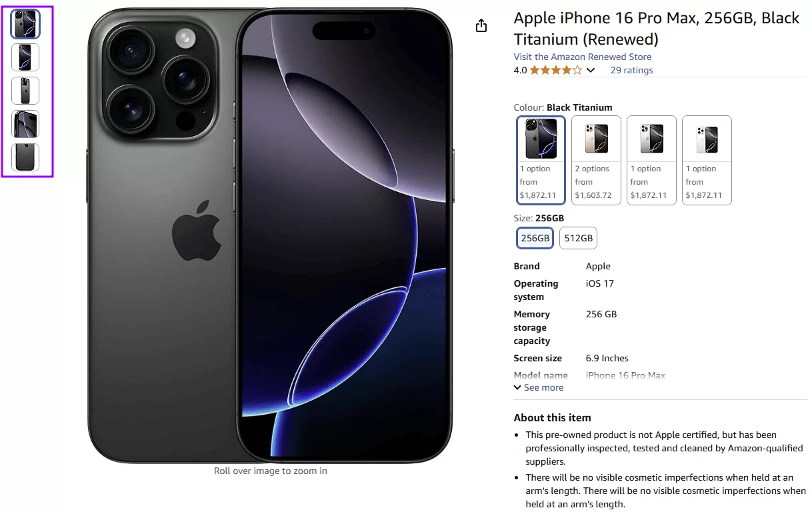Click the 4.0 rating number
This screenshot has width=812, height=512.
(520, 70)
